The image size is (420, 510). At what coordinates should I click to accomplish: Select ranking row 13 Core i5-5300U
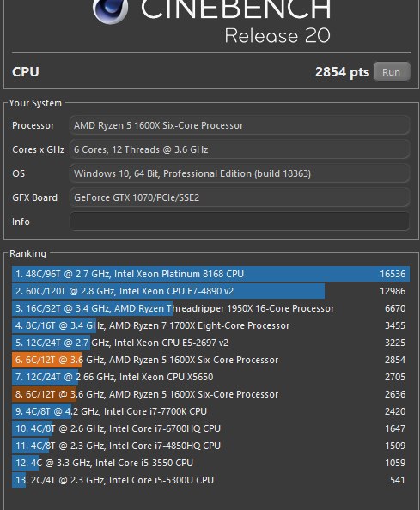coord(210,480)
